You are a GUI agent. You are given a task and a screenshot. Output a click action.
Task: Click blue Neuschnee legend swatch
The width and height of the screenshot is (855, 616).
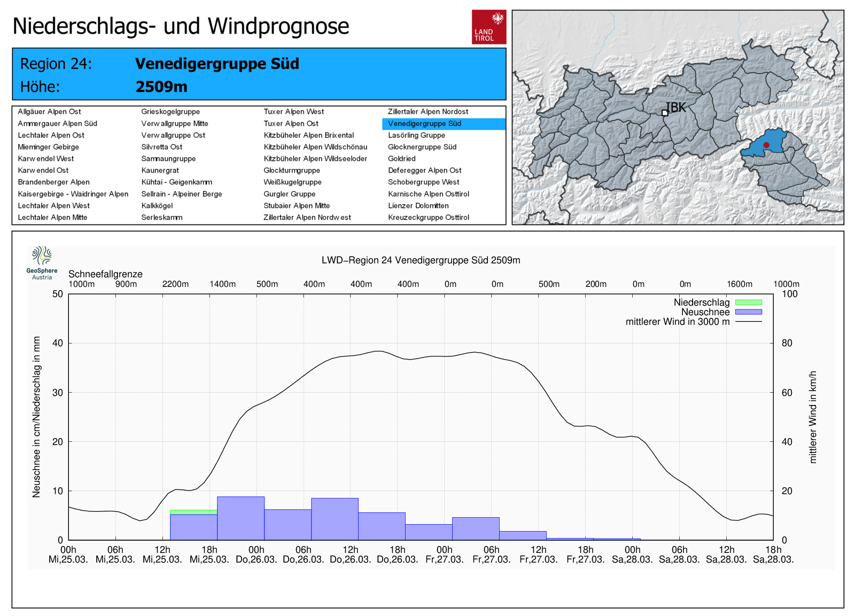(749, 312)
